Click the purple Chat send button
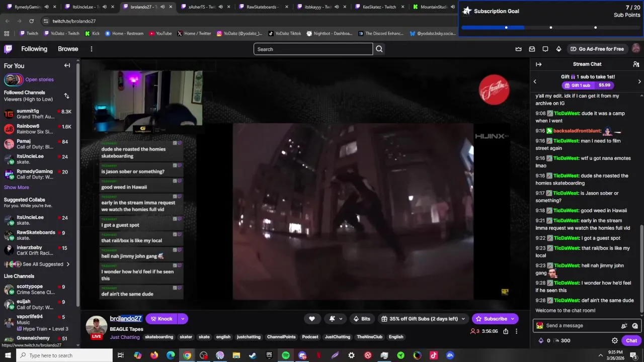This screenshot has height=362, width=644. 631,340
